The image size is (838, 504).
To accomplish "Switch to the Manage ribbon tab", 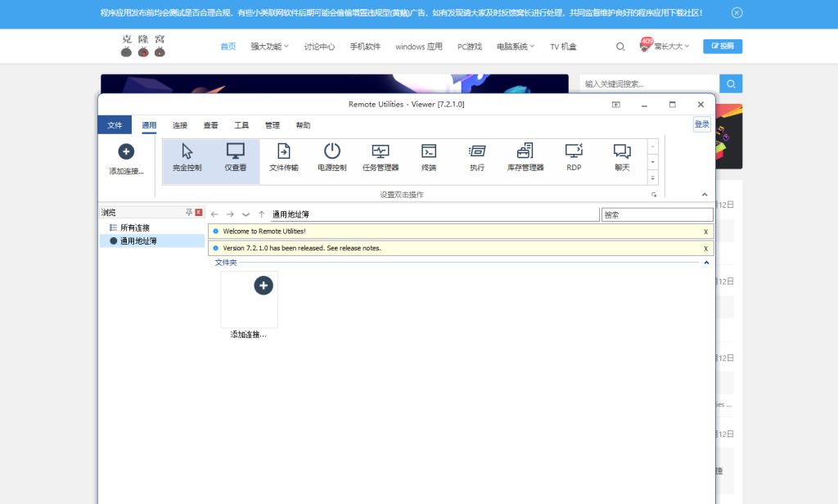I will (x=273, y=125).
